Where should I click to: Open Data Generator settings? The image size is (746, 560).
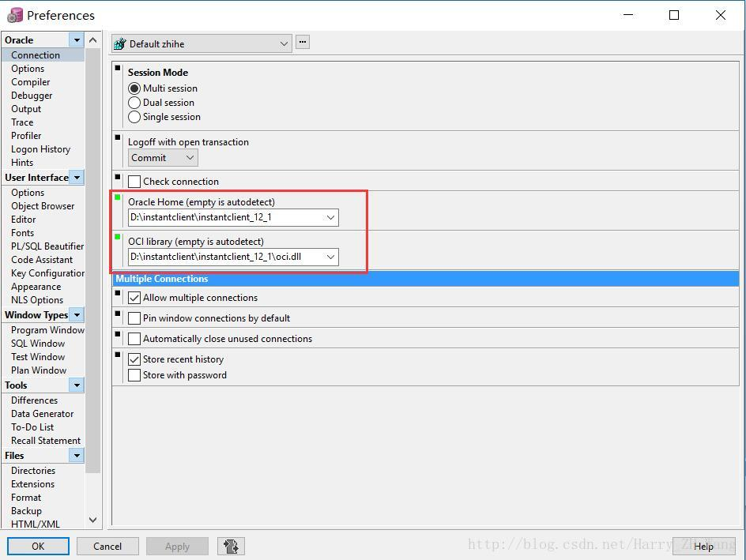(x=43, y=414)
